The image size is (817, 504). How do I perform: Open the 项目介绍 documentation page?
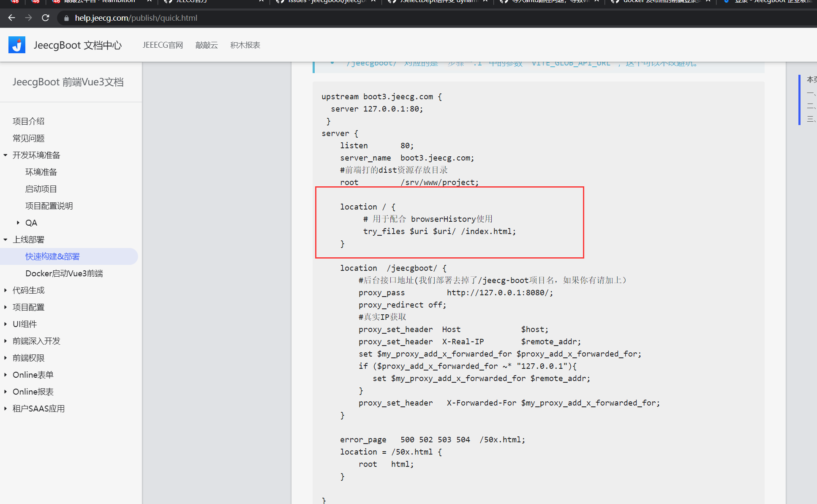coord(28,121)
